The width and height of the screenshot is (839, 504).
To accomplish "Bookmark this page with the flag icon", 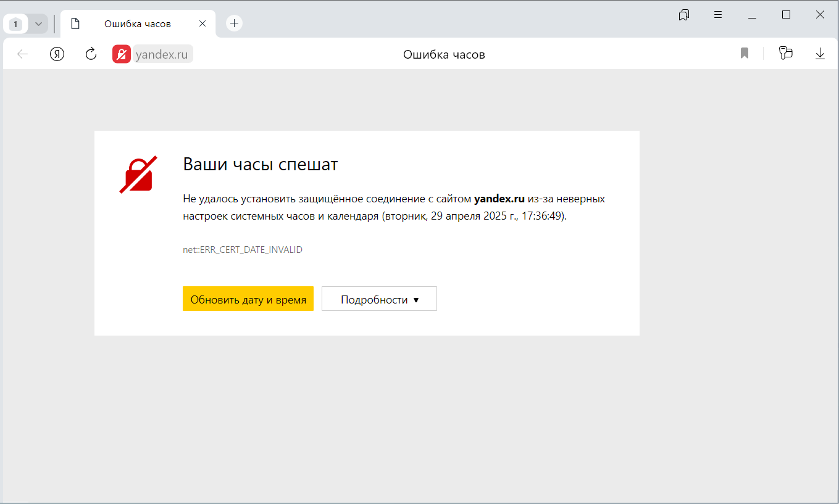I will (x=745, y=54).
